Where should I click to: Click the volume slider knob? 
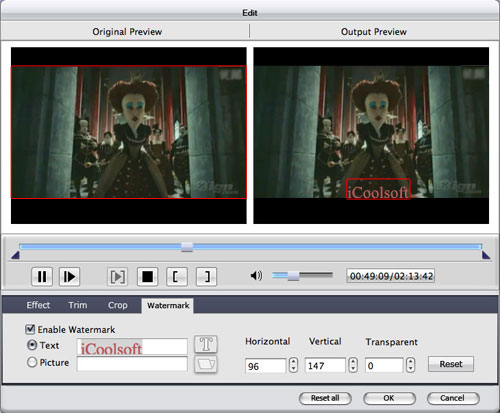coord(293,276)
